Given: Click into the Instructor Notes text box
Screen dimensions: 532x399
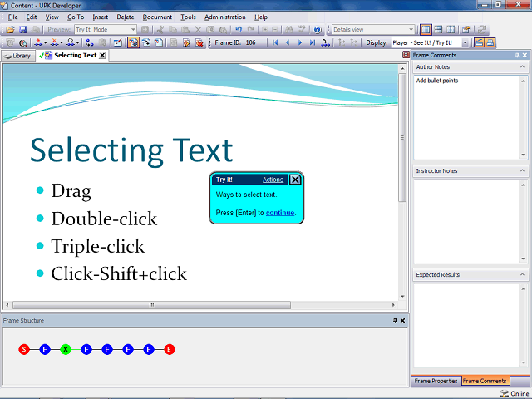Looking at the screenshot, I should tap(467, 222).
